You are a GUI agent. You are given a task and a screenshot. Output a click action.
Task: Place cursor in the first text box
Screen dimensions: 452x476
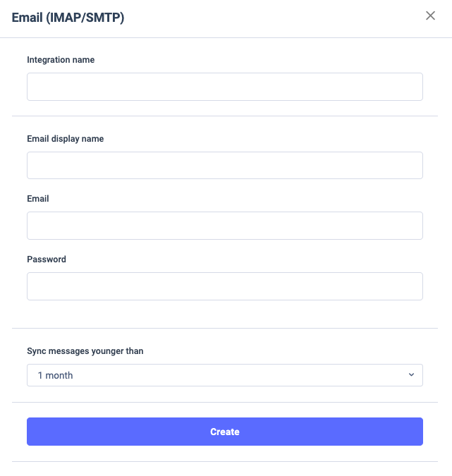224,87
